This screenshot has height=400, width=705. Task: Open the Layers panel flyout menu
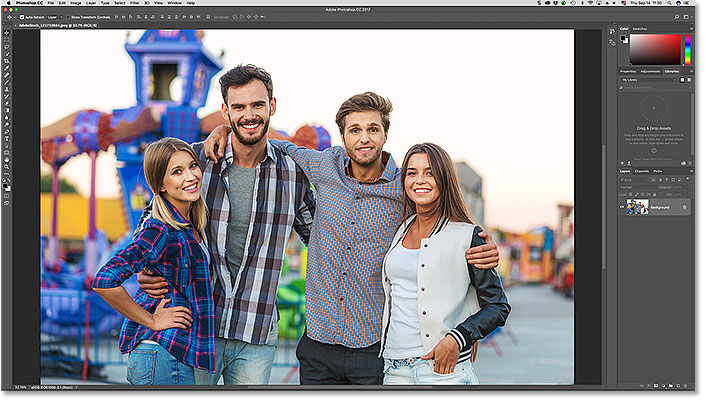coord(691,171)
